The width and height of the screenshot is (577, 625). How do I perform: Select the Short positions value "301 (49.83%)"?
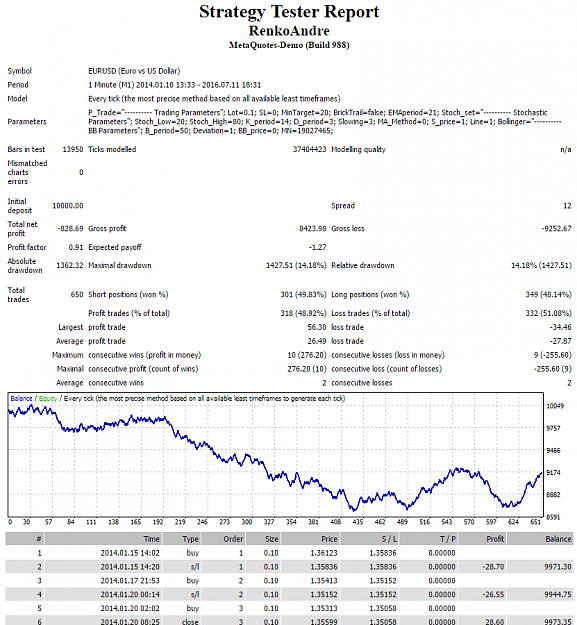tap(303, 295)
